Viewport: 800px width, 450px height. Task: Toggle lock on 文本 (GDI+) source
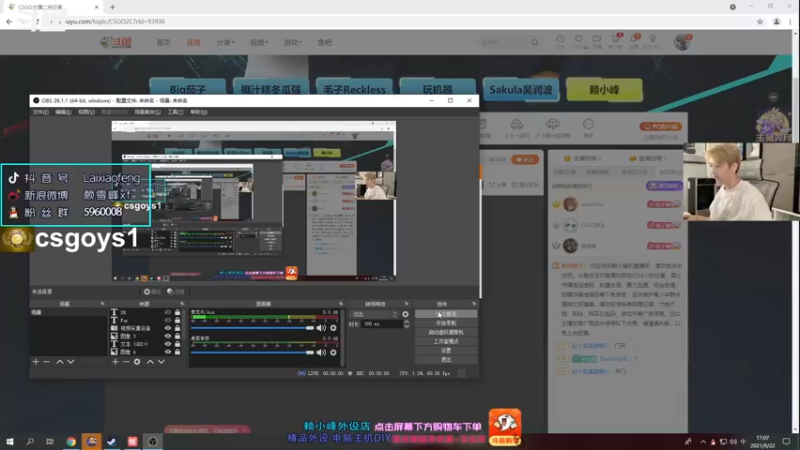point(177,344)
